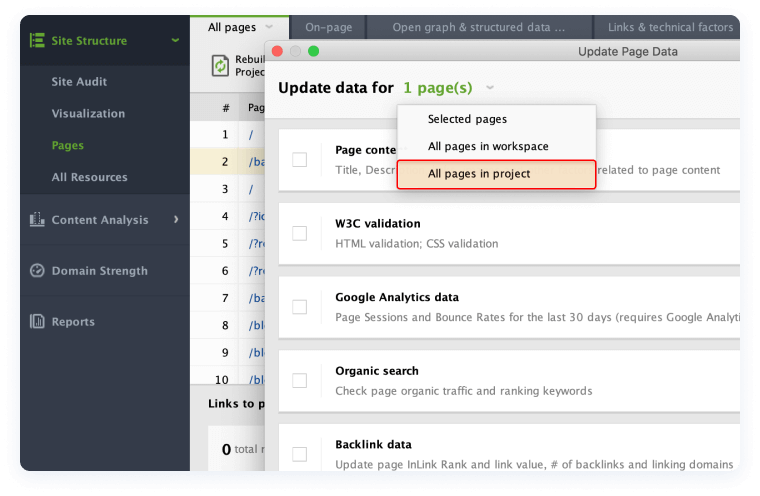Click the Rebuild Project refresh icon
The height and width of the screenshot is (496, 760).
pos(220,66)
